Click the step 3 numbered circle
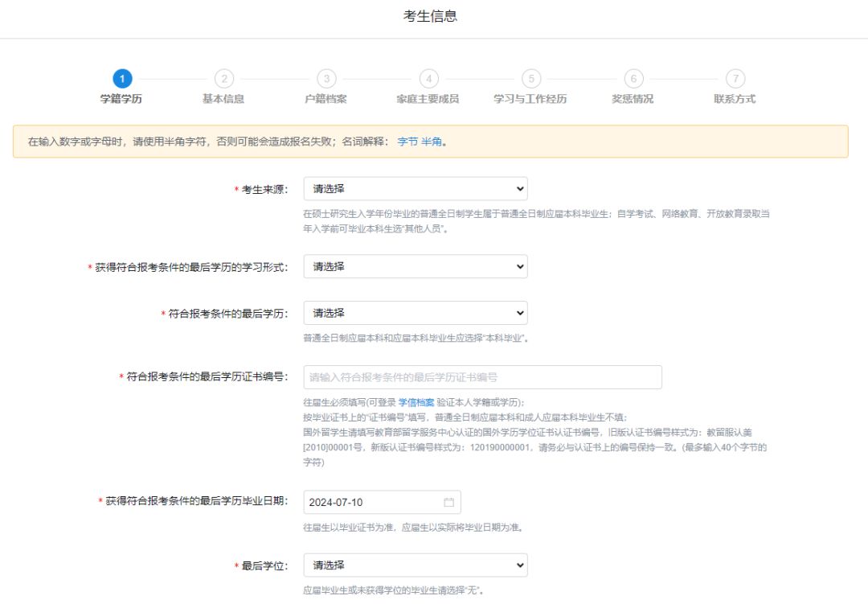Screen dimensions: 868x604 (x=325, y=79)
